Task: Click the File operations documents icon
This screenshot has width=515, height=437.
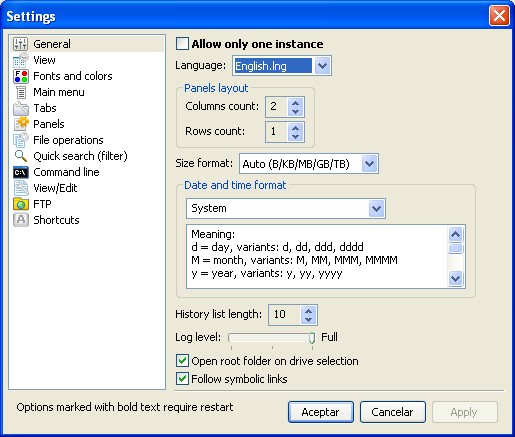Action: (21, 140)
